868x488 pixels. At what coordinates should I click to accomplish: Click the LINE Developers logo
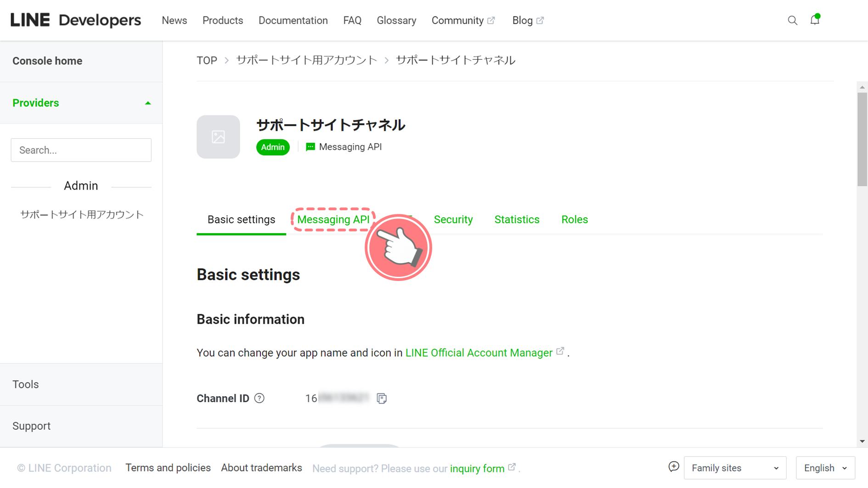(76, 20)
